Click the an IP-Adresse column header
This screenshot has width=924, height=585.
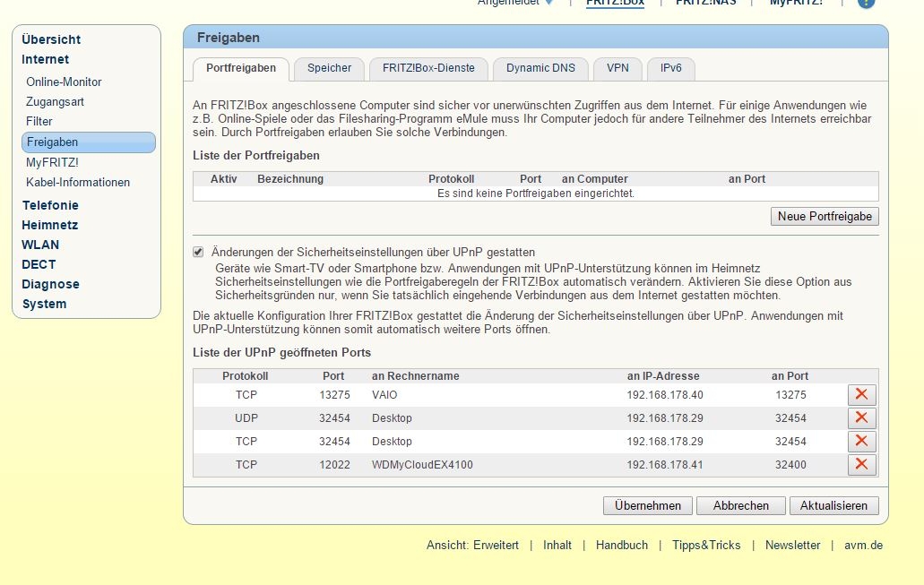pyautogui.click(x=663, y=376)
